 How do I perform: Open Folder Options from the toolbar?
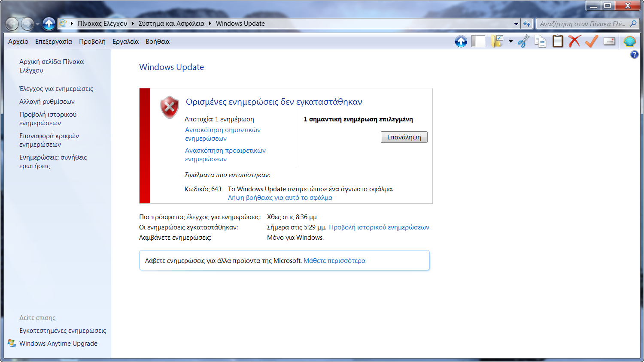click(x=497, y=41)
